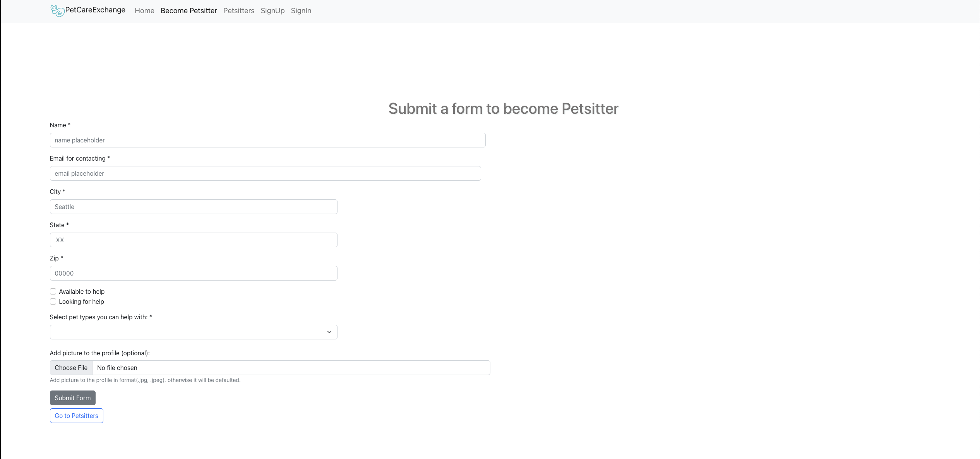Go to the SignIn page
The image size is (980, 459).
coord(301,10)
